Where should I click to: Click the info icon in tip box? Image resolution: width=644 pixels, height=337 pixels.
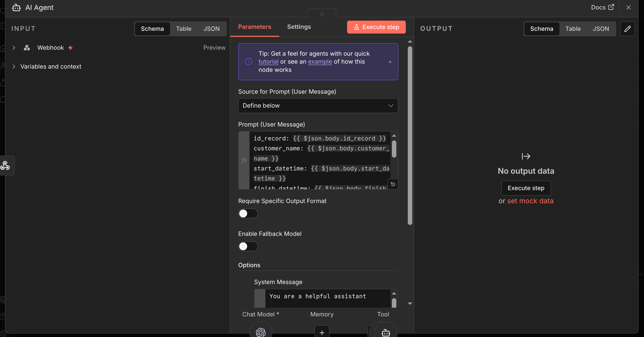click(x=248, y=61)
